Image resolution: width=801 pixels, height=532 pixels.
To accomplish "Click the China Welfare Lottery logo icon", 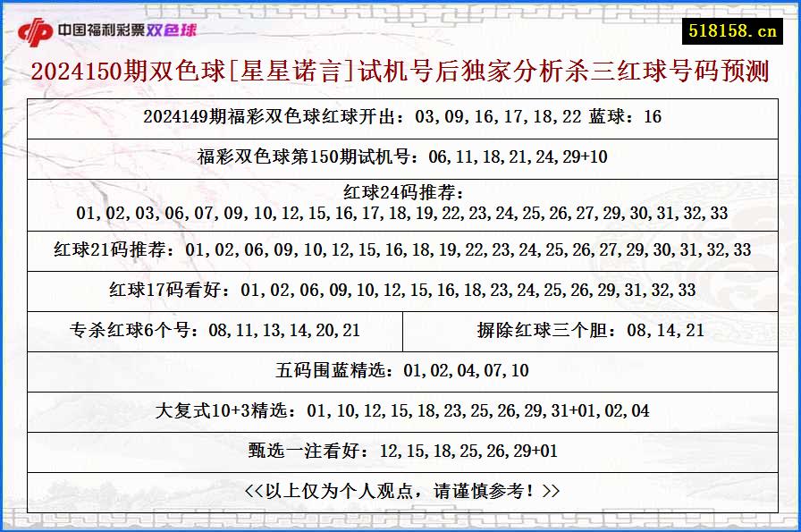I will 37,28.
